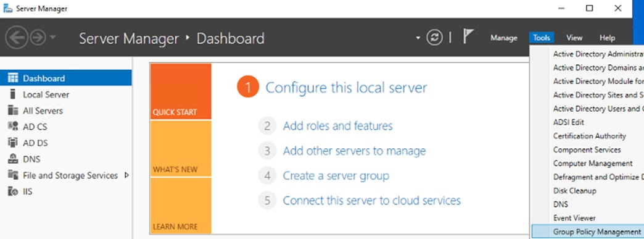Select the QUICK START tile
Viewport: 644px width, 239px height.
pyautogui.click(x=181, y=91)
